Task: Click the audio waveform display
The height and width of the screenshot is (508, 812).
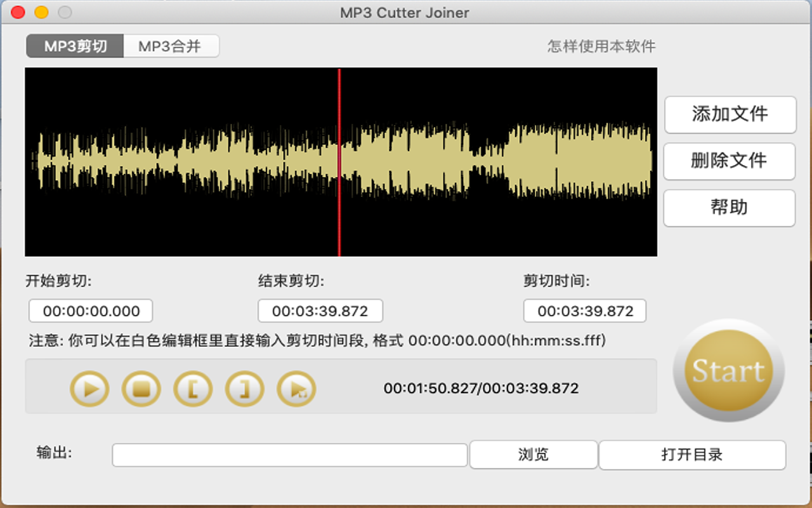Action: 341,162
